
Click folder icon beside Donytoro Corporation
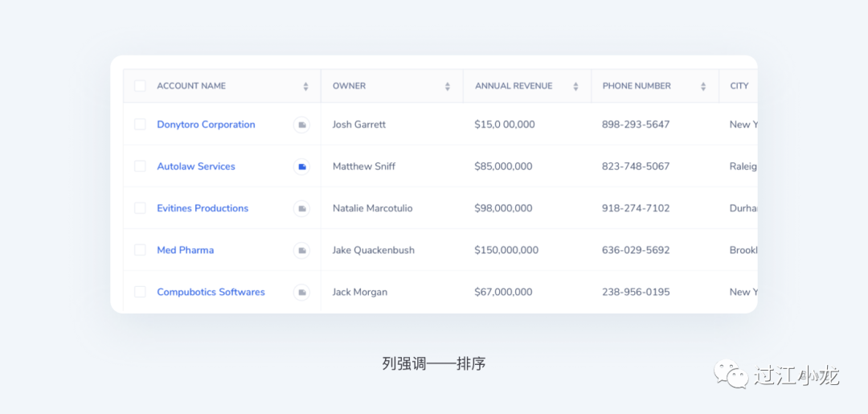click(x=301, y=125)
